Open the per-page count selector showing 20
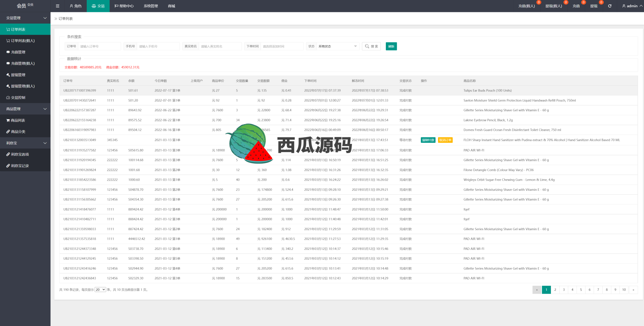Image resolution: width=644 pixels, height=326 pixels. (x=100, y=290)
